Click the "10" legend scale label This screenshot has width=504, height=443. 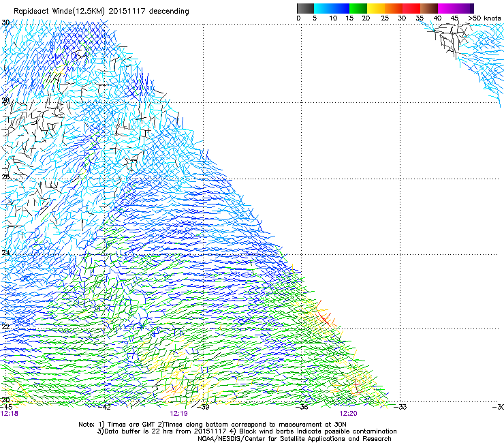tap(333, 18)
